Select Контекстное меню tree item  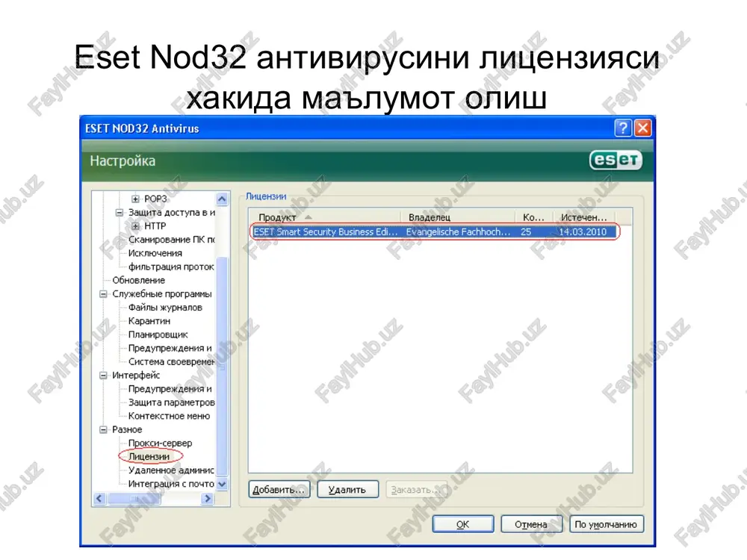[169, 416]
